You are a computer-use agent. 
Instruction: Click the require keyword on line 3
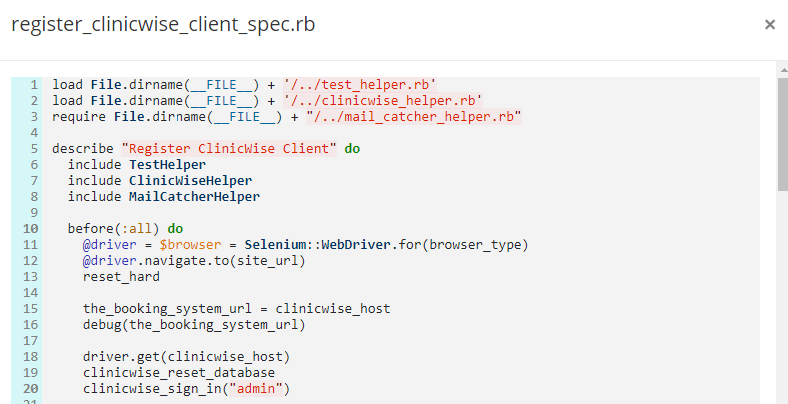79,117
